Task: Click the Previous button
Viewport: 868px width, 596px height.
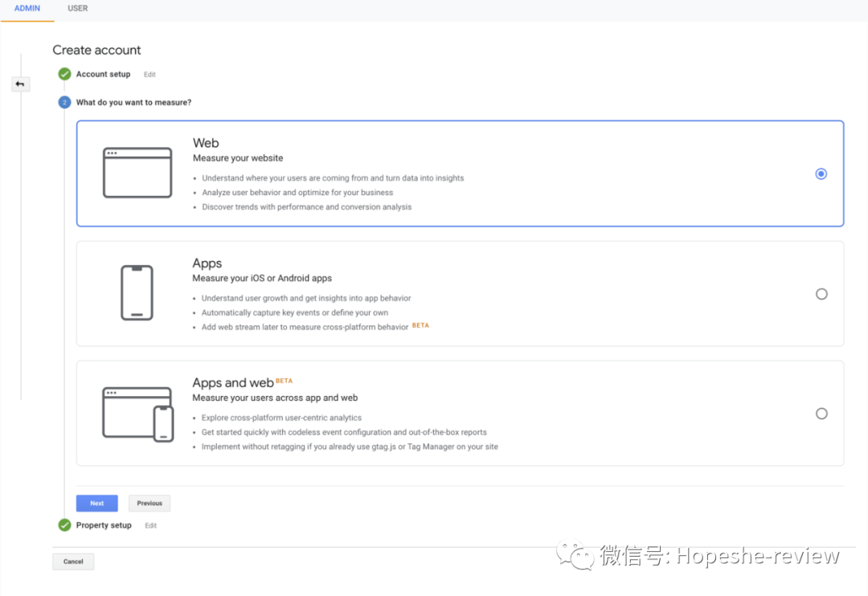Action: (149, 503)
